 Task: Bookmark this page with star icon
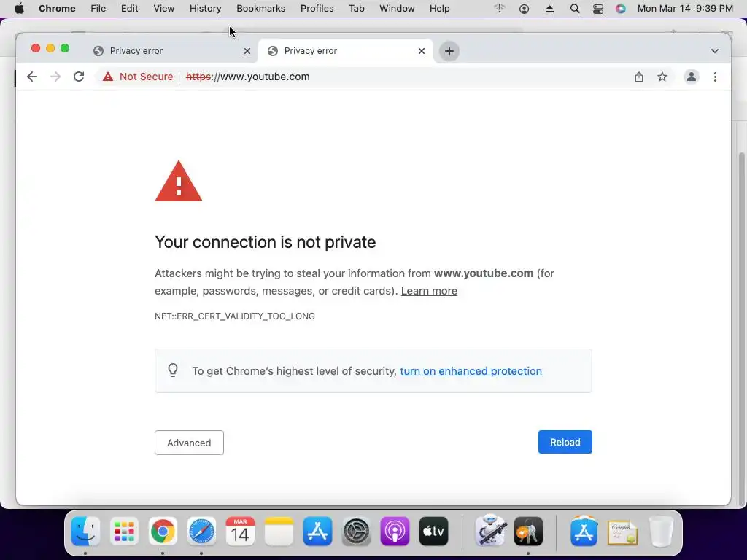[x=662, y=77]
